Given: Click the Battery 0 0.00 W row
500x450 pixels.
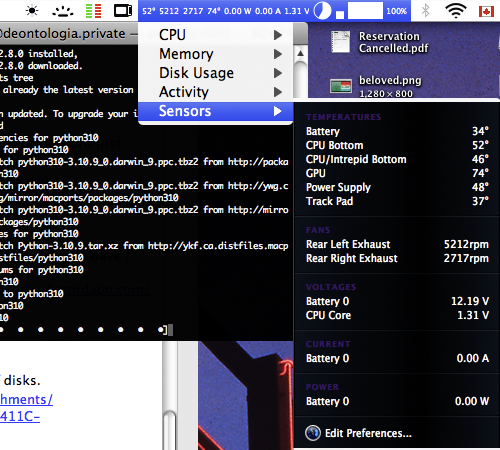Looking at the screenshot, I should (x=397, y=401).
